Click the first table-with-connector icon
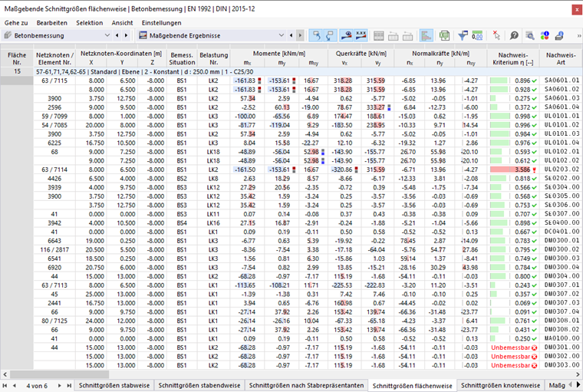The image size is (583, 392). click(x=393, y=36)
